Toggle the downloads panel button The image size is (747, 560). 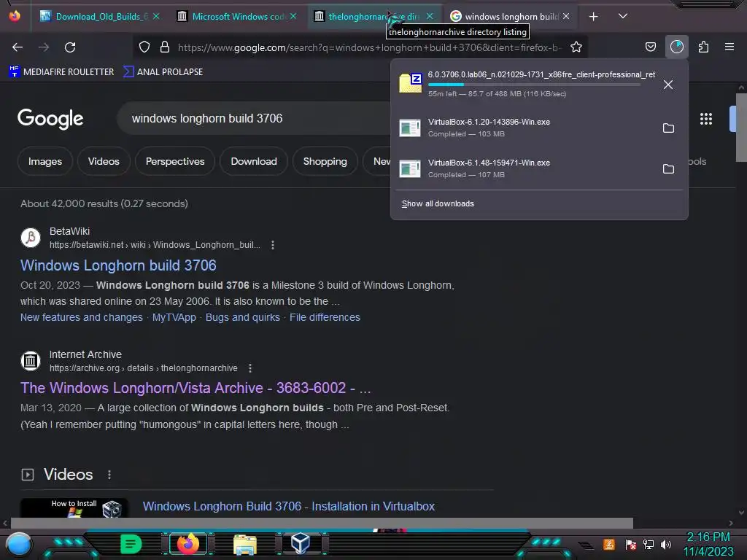[x=676, y=47]
